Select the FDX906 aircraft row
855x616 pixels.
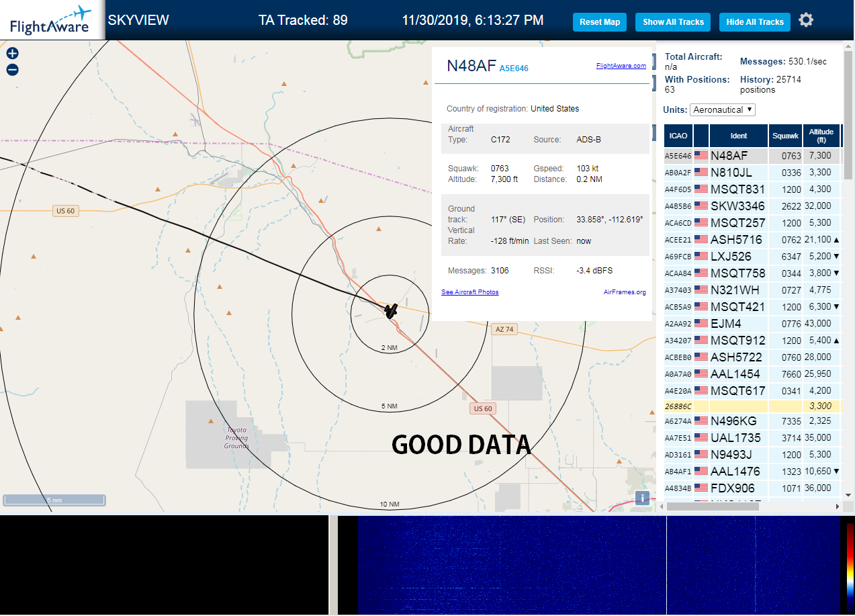click(x=752, y=488)
